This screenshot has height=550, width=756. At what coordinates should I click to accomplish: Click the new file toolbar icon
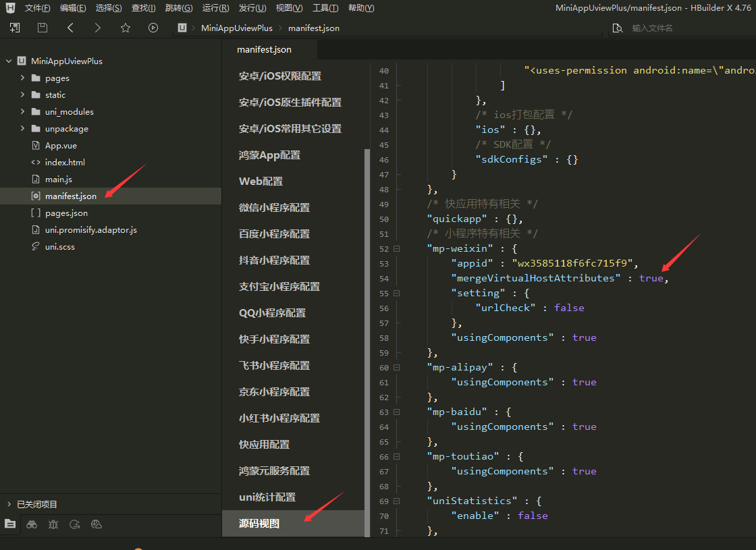pyautogui.click(x=15, y=28)
